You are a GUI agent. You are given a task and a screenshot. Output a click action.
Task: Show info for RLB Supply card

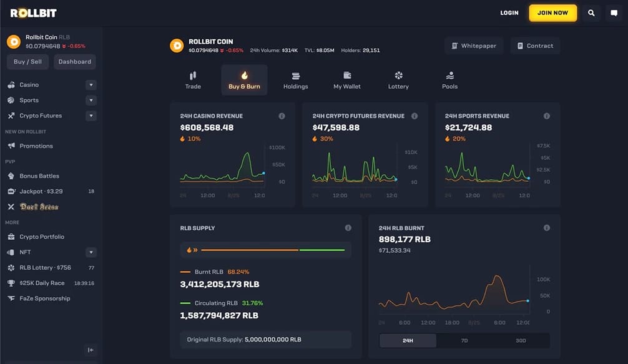[348, 228]
